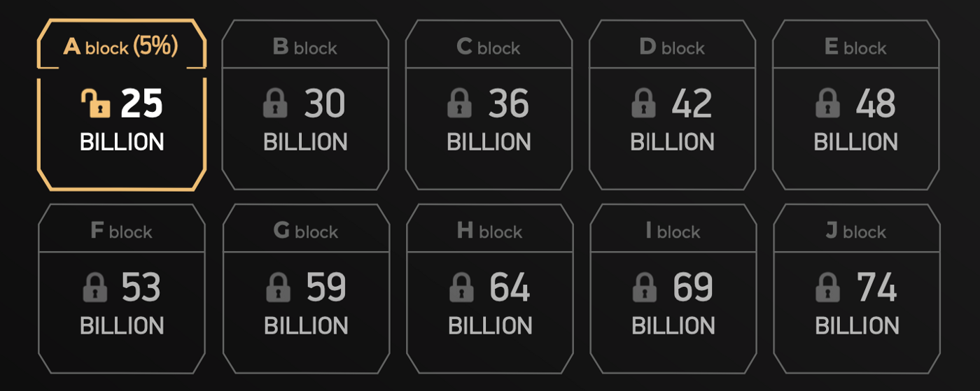Click the padlock beside 42 Billion
The image size is (980, 391).
pos(643,104)
